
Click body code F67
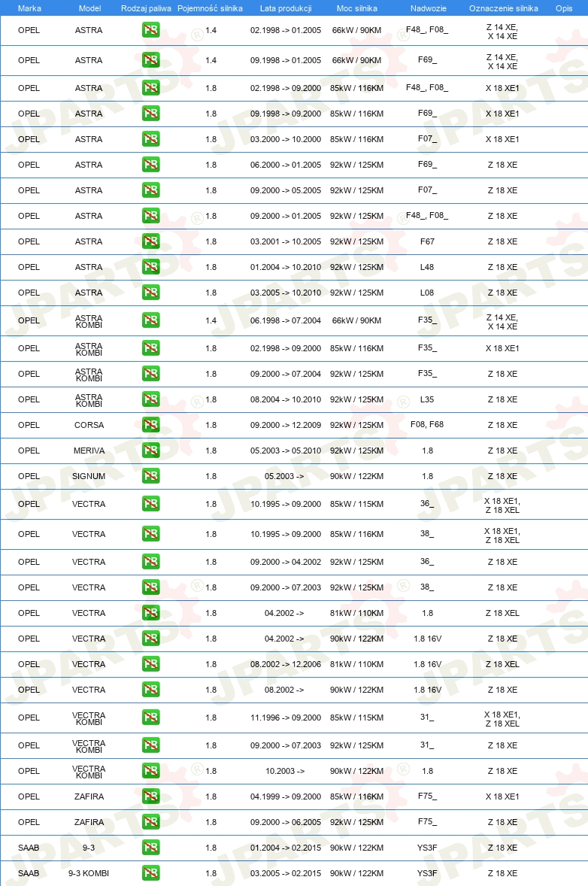[x=428, y=241]
